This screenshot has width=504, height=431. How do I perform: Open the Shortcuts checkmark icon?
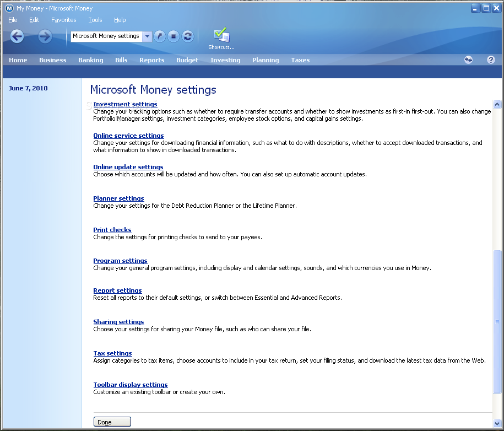(x=221, y=38)
